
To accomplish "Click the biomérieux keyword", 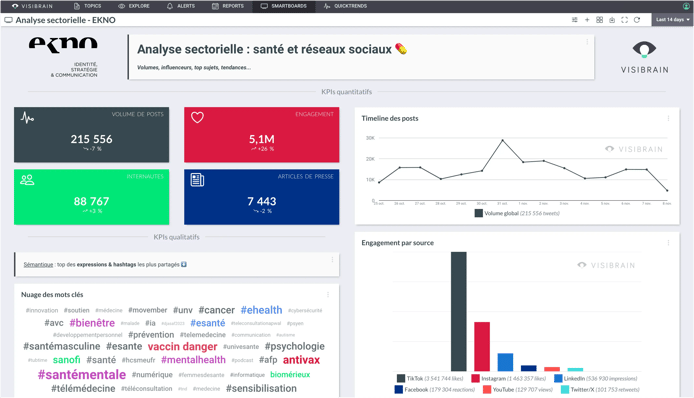I will point(290,375).
